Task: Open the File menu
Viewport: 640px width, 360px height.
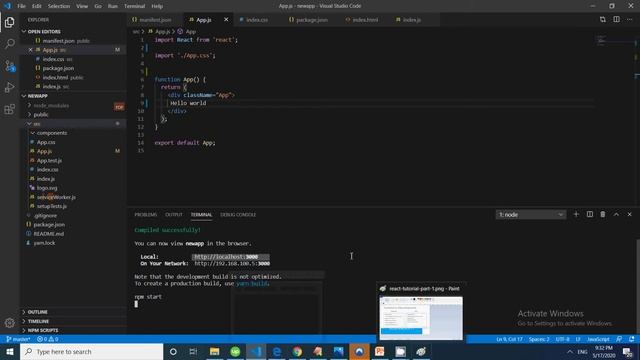Action: click(x=21, y=6)
